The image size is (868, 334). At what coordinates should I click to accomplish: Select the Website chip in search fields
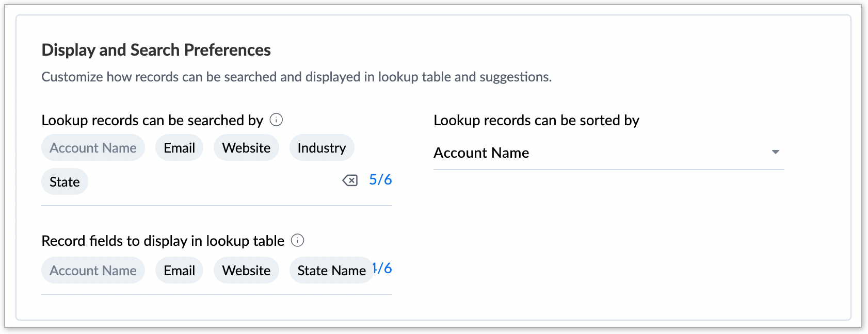click(x=246, y=148)
